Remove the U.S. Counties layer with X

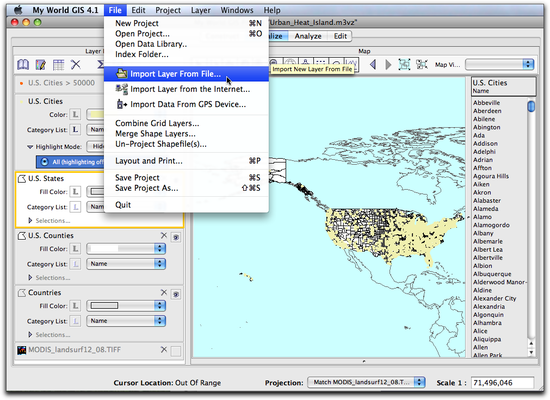coord(164,235)
